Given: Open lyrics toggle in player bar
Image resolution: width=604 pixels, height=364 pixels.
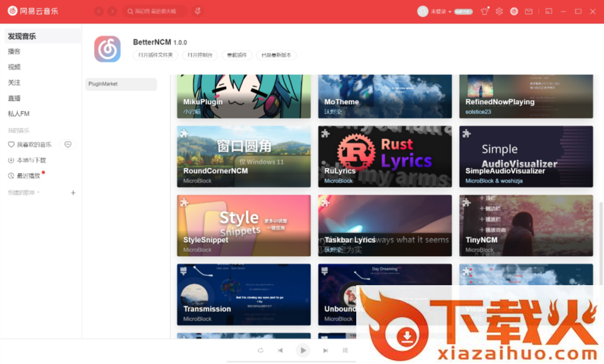Looking at the screenshot, I should click(x=345, y=350).
